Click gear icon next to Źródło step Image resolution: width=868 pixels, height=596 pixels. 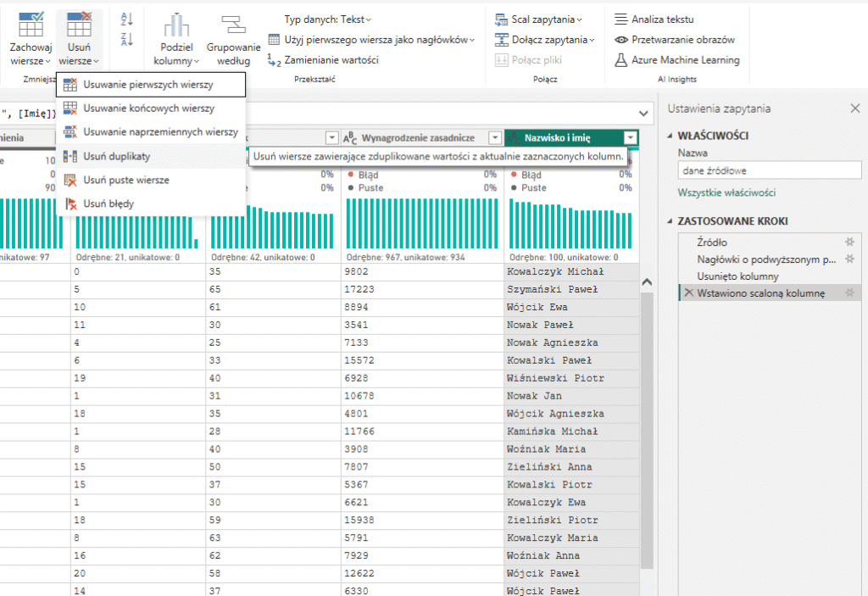[x=849, y=242]
